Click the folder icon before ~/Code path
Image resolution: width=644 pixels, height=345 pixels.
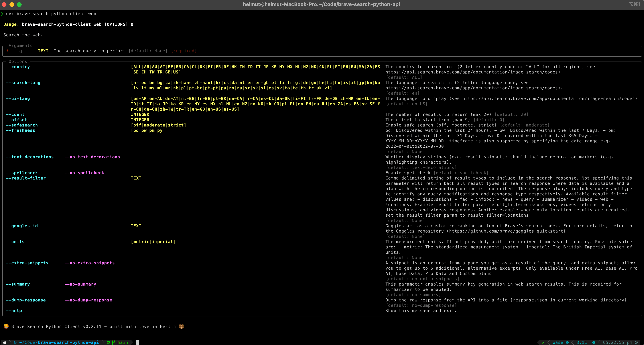[x=15, y=342]
